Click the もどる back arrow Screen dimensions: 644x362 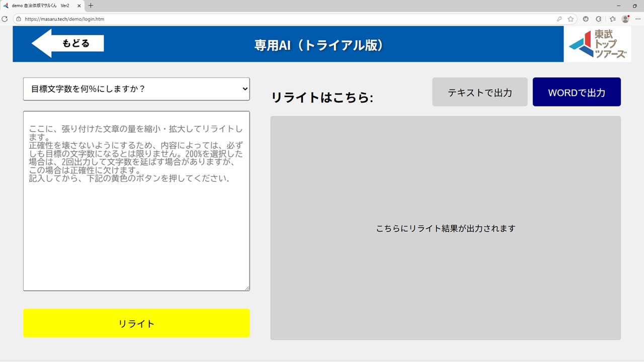coord(67,43)
